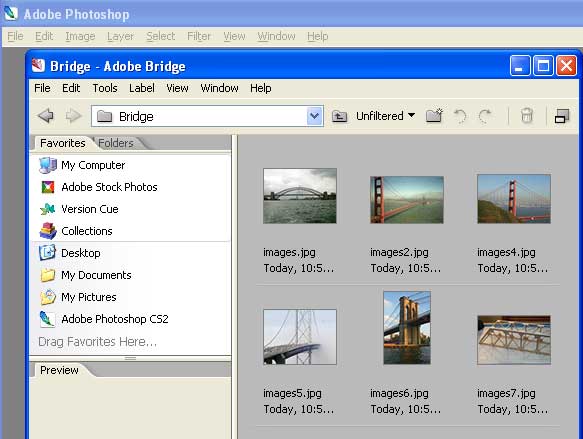
Task: Select the images.jpg bridge thumbnail
Action: coord(300,196)
